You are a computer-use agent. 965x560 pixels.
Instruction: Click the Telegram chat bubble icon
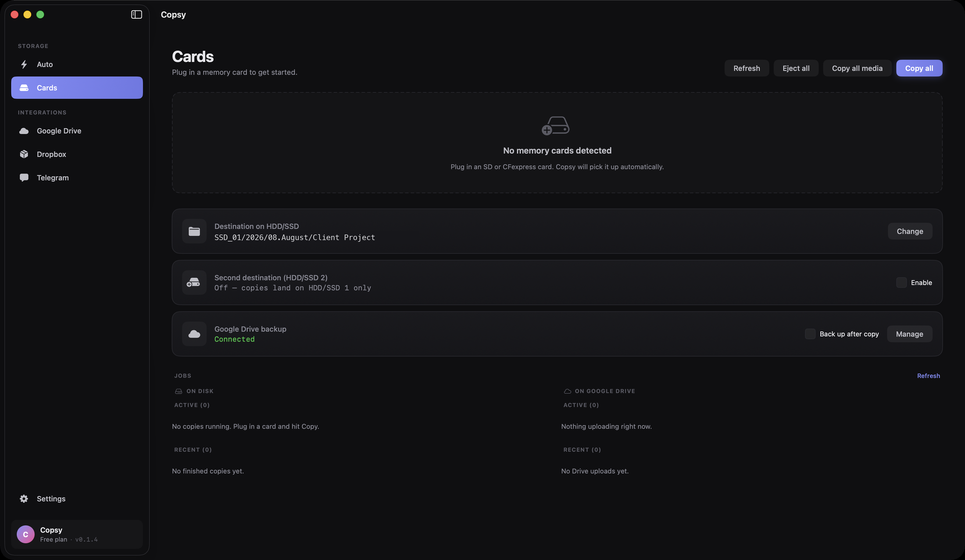(x=24, y=178)
